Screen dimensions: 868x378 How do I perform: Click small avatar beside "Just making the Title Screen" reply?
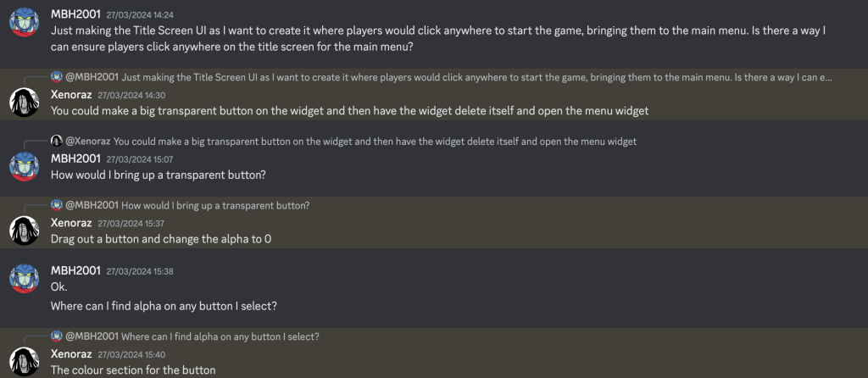[57, 77]
